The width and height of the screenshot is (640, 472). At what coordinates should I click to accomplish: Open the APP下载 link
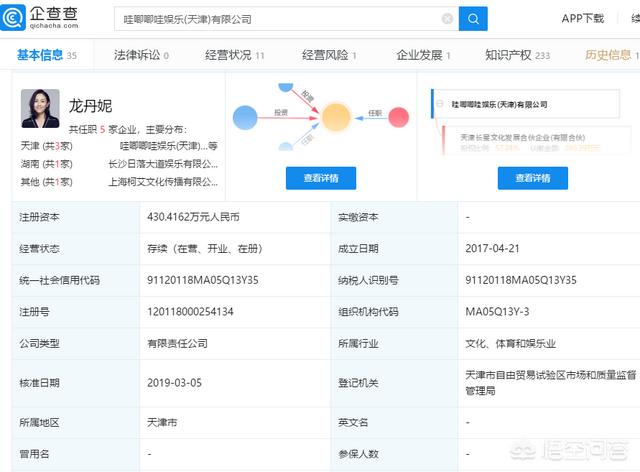582,18
